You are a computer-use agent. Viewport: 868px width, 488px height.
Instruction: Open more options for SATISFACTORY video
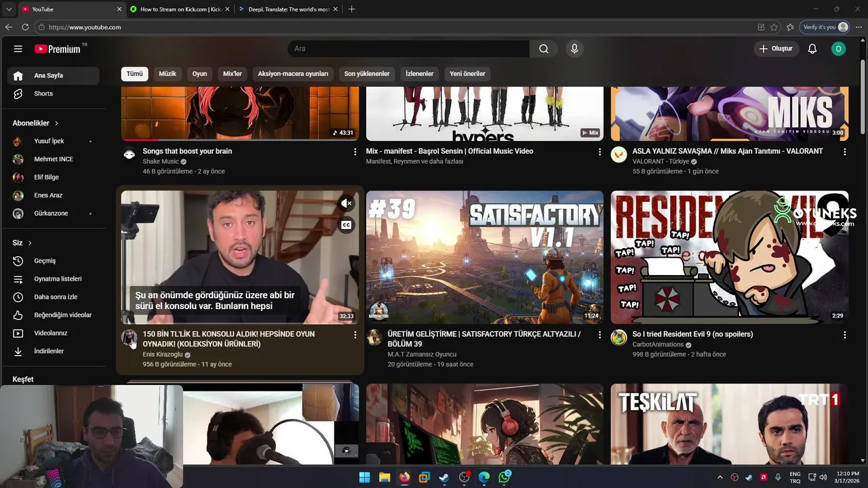tap(599, 335)
